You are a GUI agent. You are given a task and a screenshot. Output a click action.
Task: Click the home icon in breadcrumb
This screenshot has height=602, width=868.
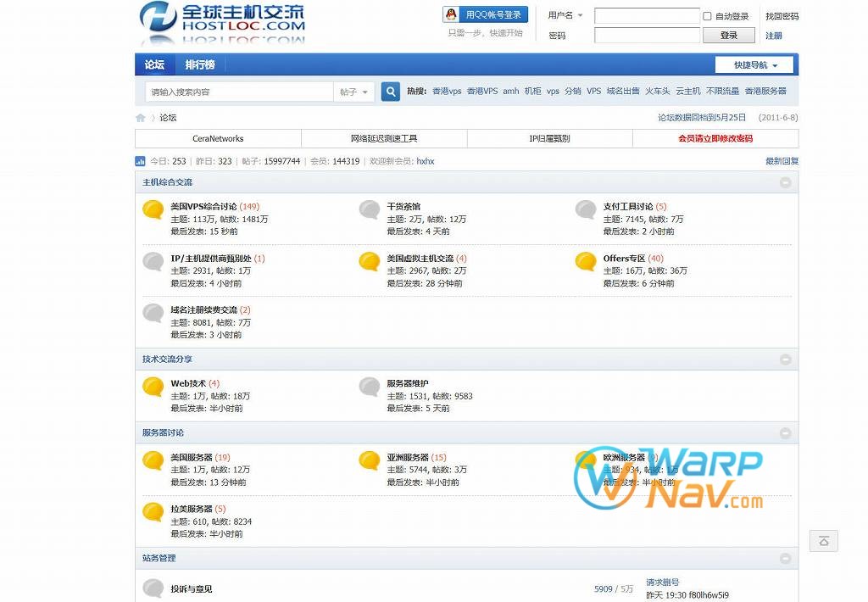click(141, 118)
